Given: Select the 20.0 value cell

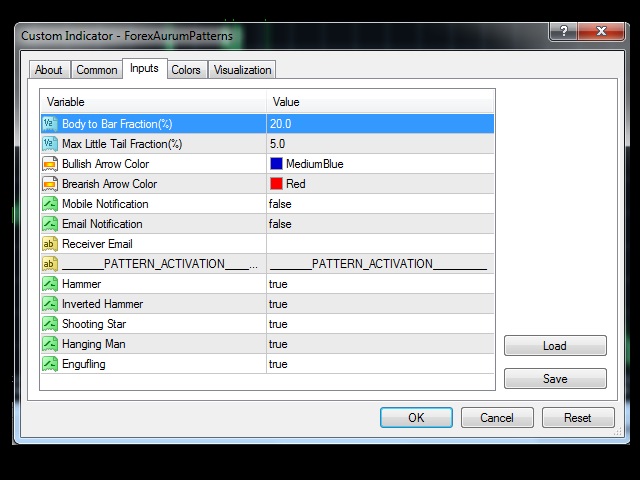Looking at the screenshot, I should pos(380,124).
